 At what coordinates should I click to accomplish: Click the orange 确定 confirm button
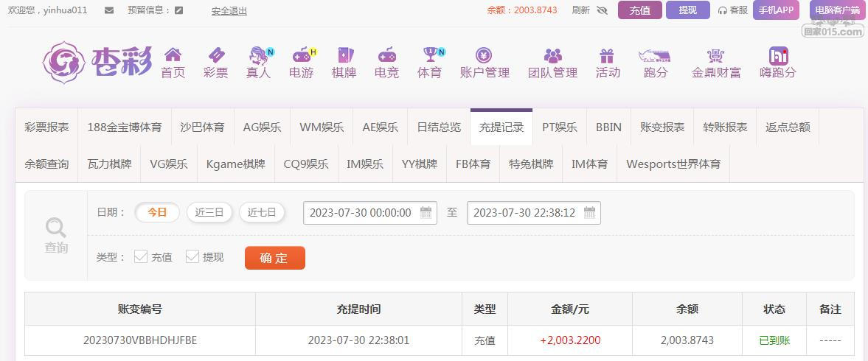pos(274,258)
